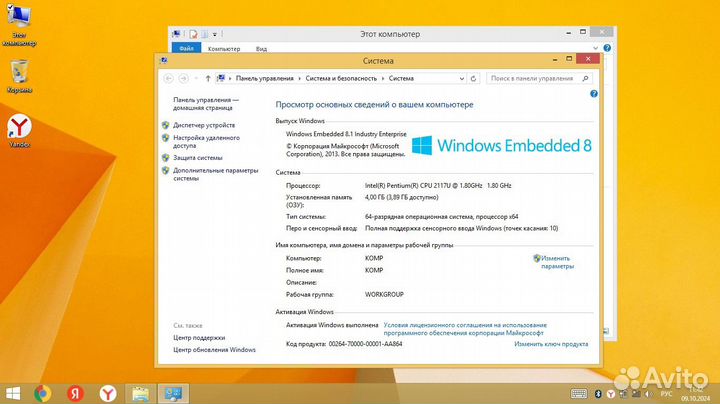The height and width of the screenshot is (404, 720).
Task: Open Bluetooth tray icon
Action: [x=598, y=394]
